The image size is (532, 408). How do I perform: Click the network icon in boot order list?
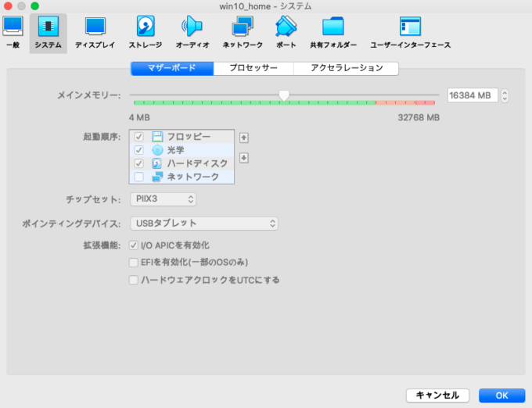pyautogui.click(x=157, y=177)
